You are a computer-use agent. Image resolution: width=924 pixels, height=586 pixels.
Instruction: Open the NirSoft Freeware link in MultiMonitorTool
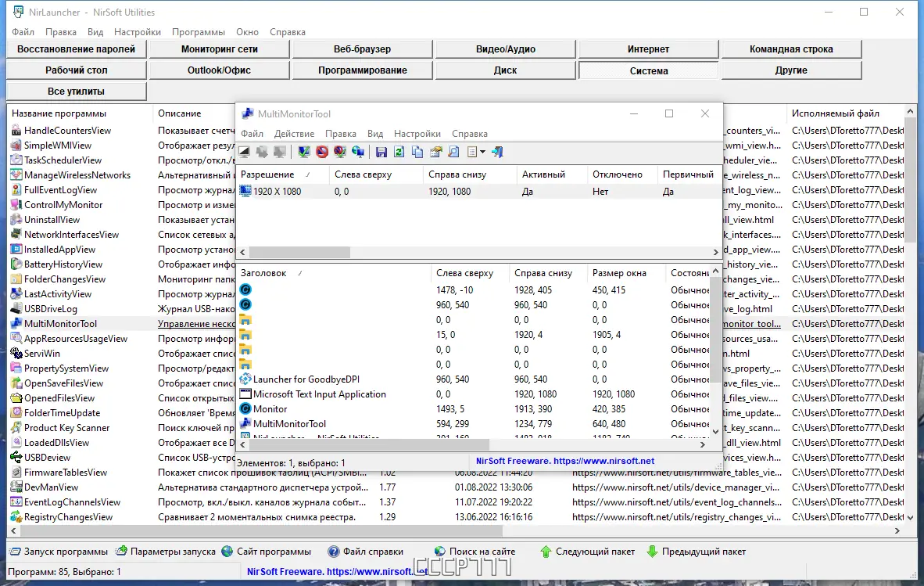565,461
